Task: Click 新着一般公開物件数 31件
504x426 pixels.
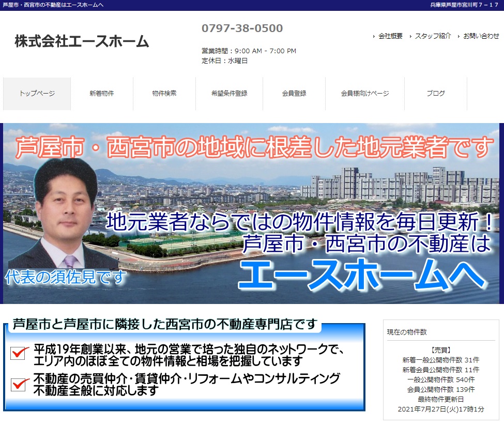Action: coord(441,360)
